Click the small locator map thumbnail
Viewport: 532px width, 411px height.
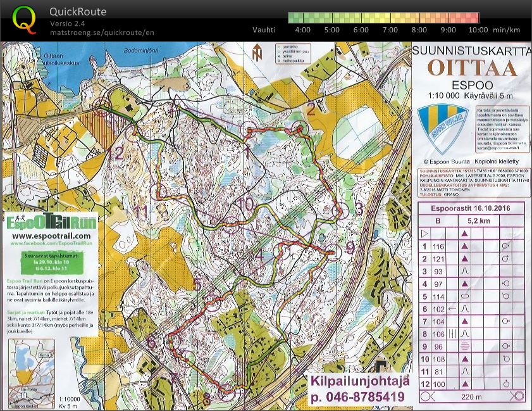32,373
